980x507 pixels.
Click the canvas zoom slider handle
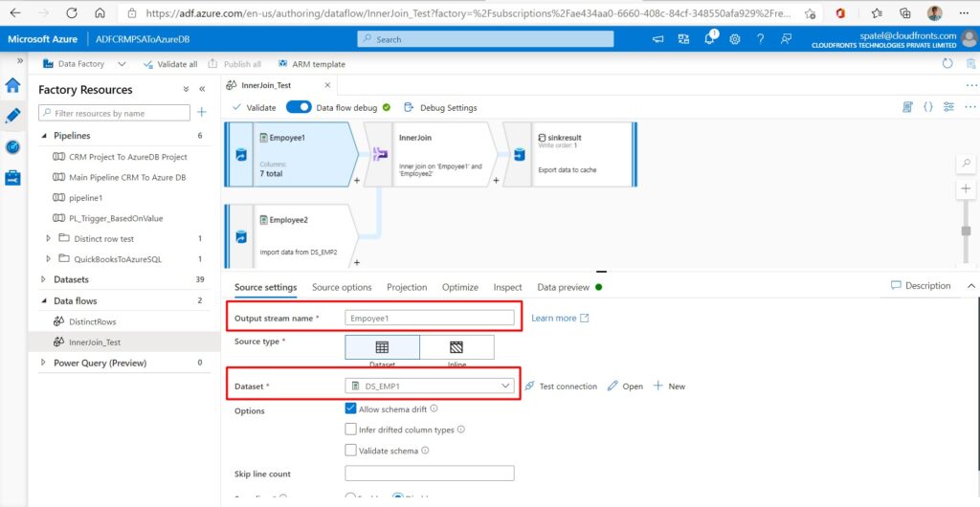tap(967, 231)
